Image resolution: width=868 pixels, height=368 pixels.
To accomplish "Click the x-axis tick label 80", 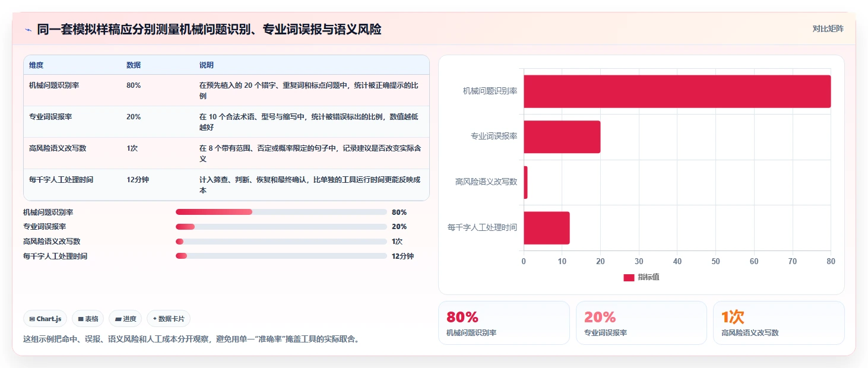I will pos(831,261).
